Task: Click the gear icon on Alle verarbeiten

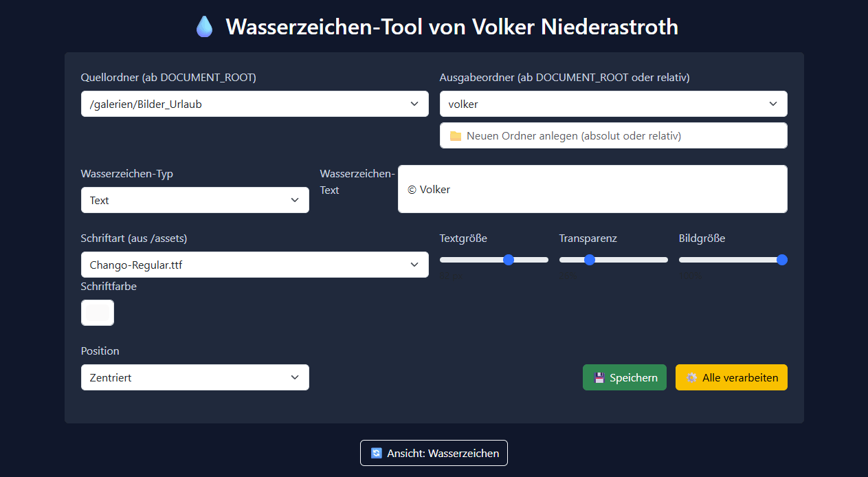Action: click(691, 377)
